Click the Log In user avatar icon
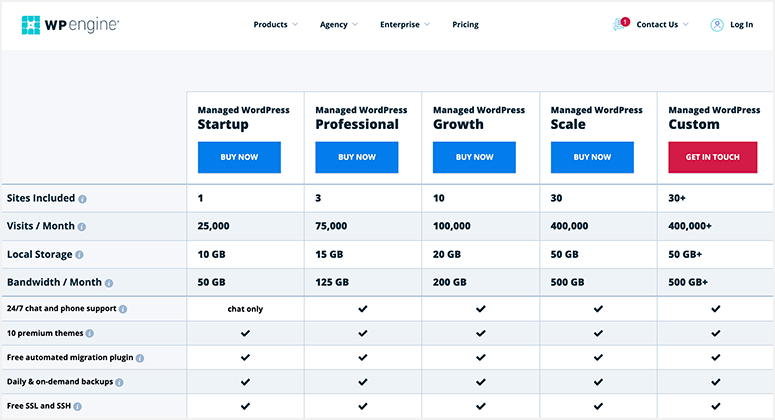The image size is (775, 420). click(x=717, y=25)
